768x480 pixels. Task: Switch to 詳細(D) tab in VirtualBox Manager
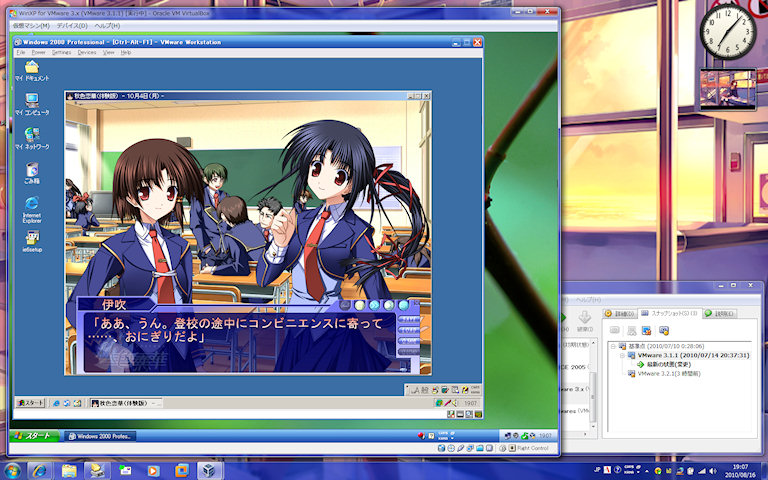point(620,313)
